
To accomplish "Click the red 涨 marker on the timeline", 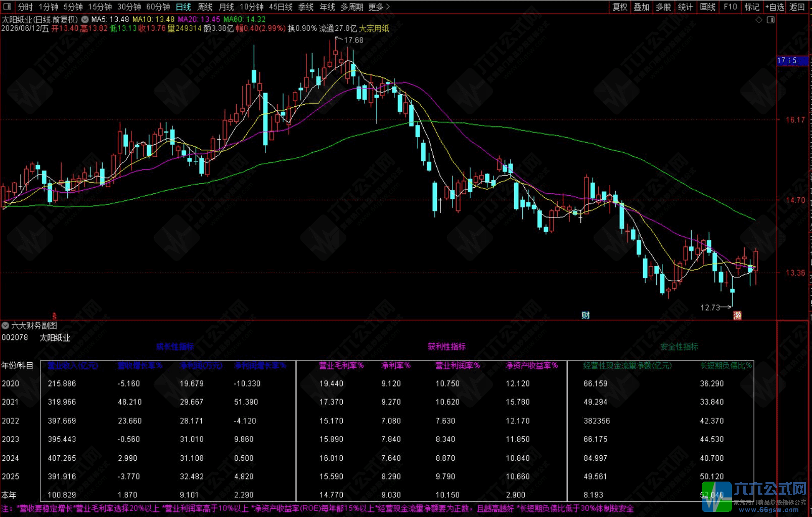I will click(738, 315).
